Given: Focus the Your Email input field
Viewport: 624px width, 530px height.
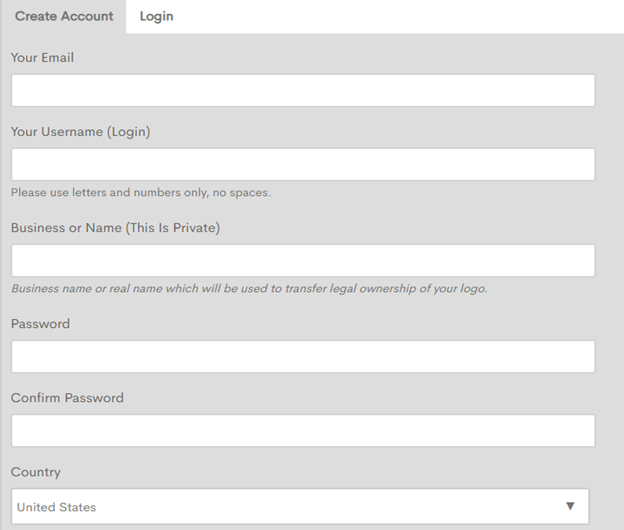Looking at the screenshot, I should click(x=303, y=90).
